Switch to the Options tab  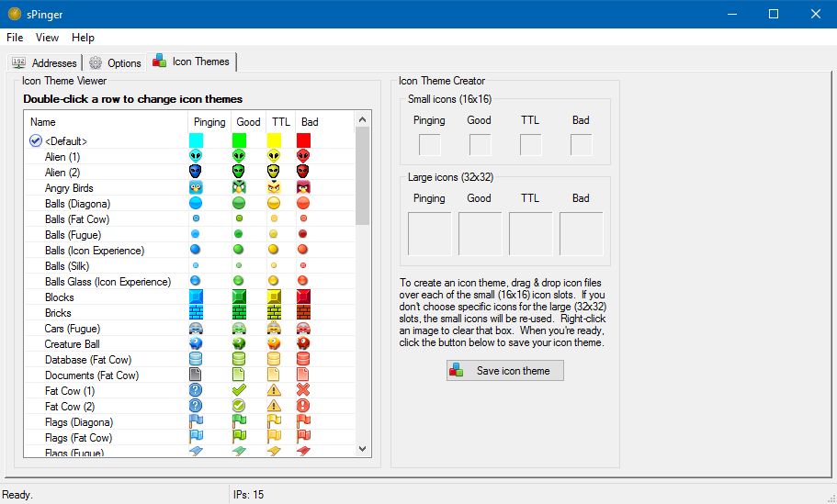click(115, 63)
